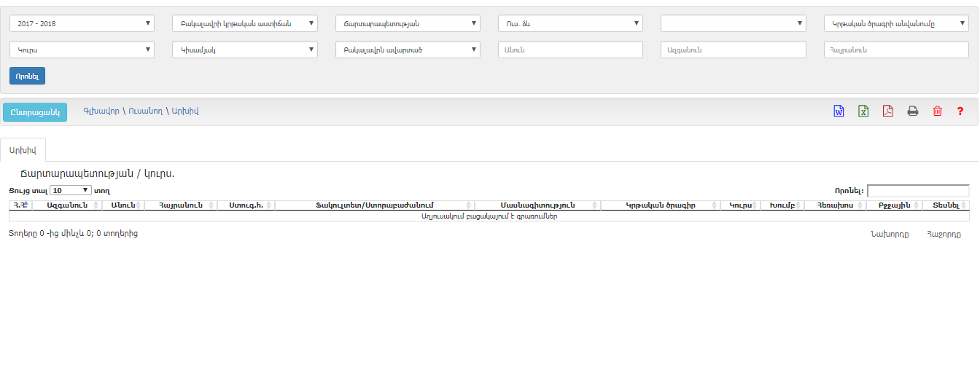Go to Գլխավոր breadcrumb link

tap(101, 111)
